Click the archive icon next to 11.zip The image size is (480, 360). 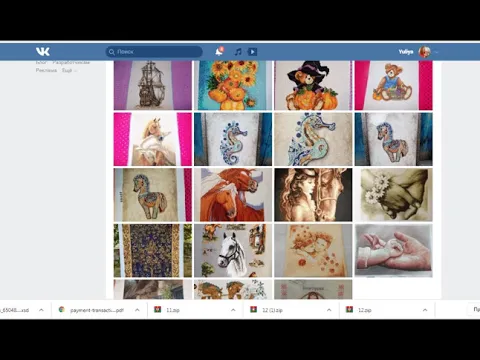157,310
